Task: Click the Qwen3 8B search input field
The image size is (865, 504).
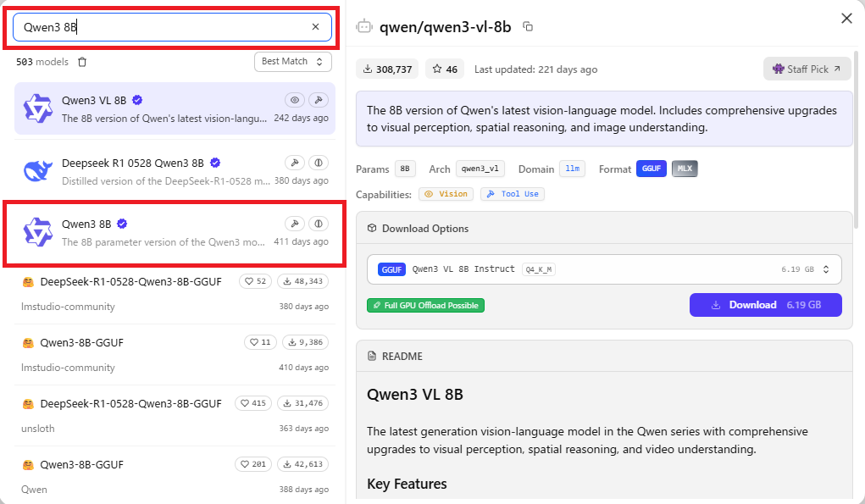Action: pos(172,27)
